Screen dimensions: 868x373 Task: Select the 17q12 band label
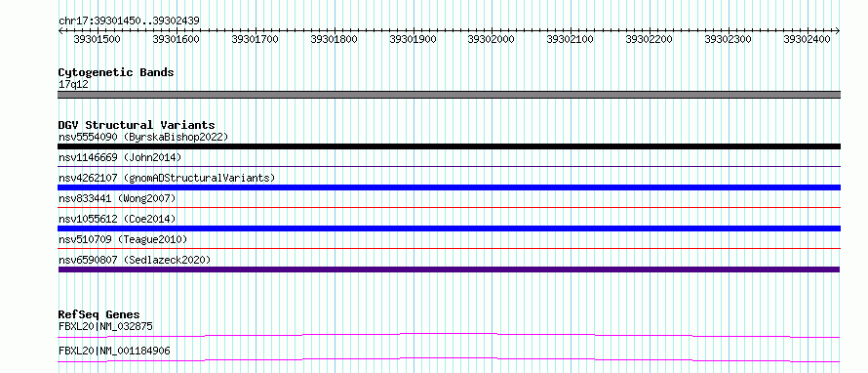pos(73,85)
